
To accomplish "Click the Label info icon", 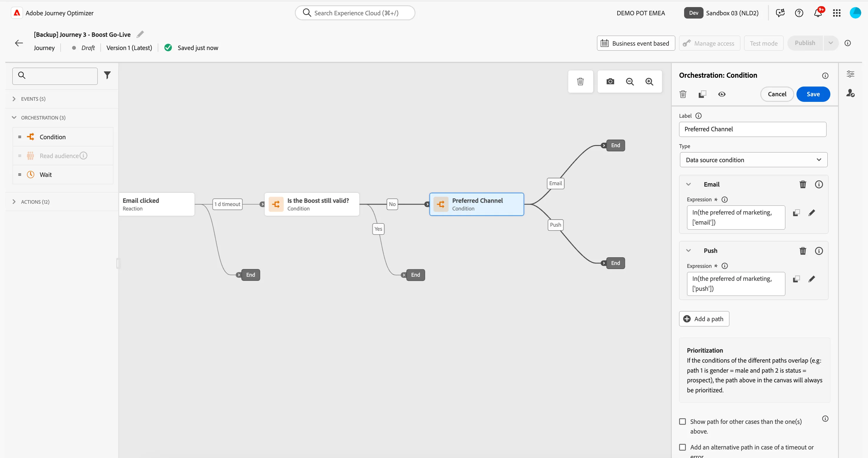I will click(x=699, y=116).
